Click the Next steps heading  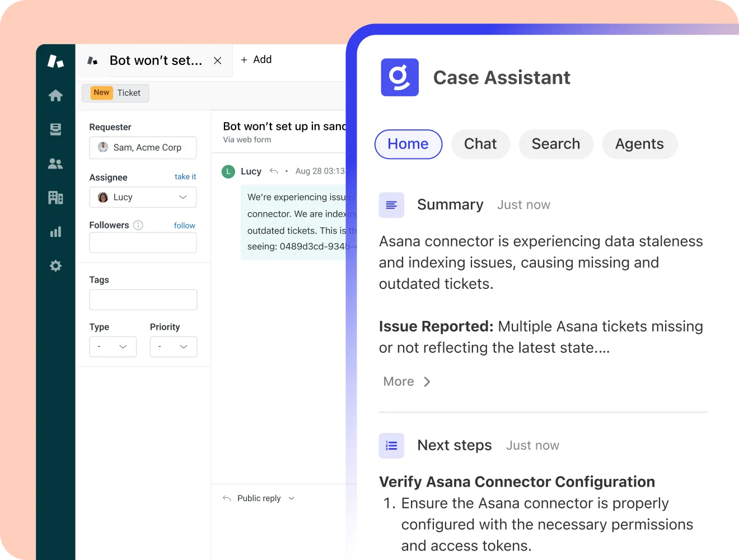click(455, 446)
